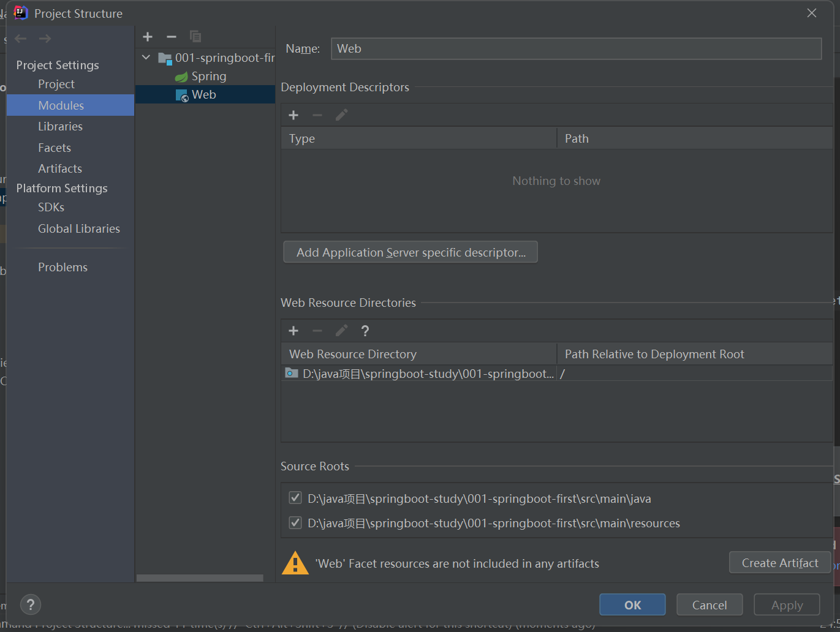
Task: Click the web resource directory folder icon
Action: click(292, 373)
